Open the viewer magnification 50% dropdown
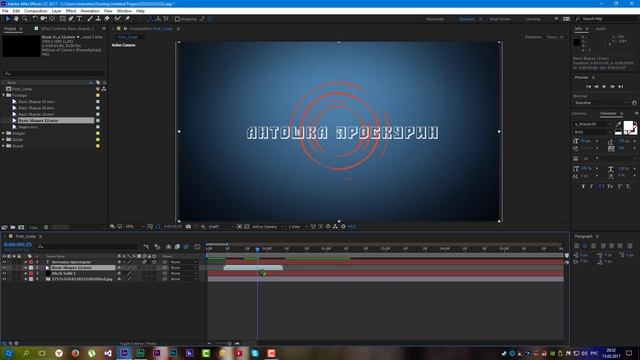The height and width of the screenshot is (360, 640). coord(135,227)
